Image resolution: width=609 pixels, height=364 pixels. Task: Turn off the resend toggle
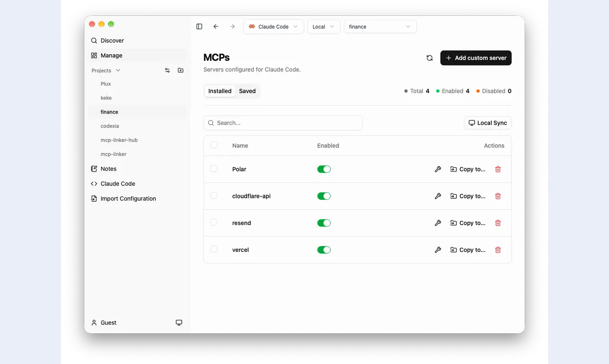tap(324, 223)
